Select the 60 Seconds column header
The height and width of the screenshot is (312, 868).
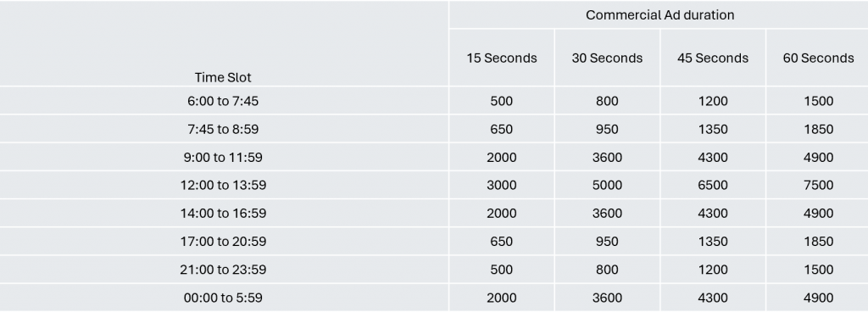tap(818, 58)
